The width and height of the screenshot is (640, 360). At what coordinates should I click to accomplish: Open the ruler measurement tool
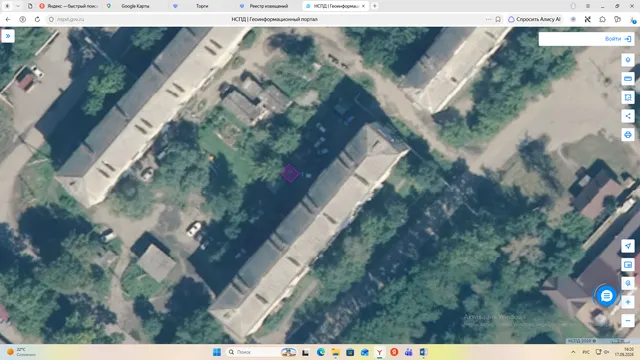coord(628,78)
